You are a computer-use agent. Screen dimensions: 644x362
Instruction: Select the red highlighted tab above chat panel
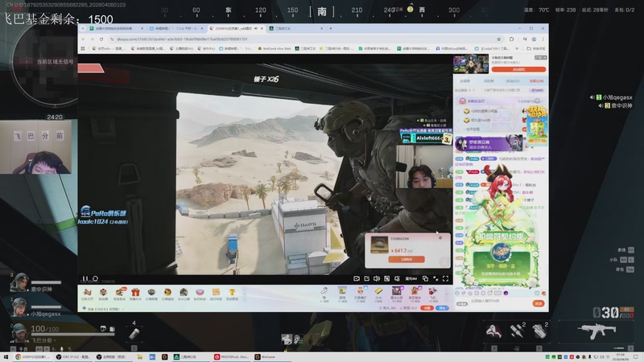point(535,81)
